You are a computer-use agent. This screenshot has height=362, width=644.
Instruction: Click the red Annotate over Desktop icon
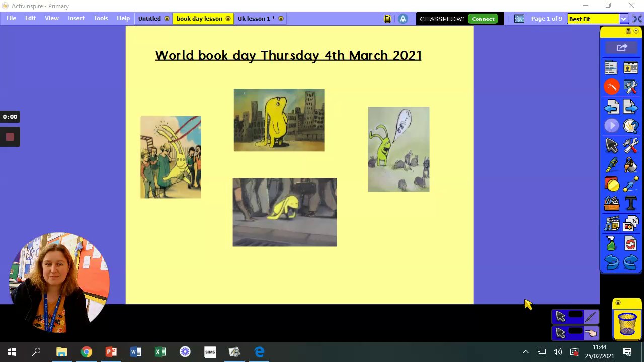[611, 87]
